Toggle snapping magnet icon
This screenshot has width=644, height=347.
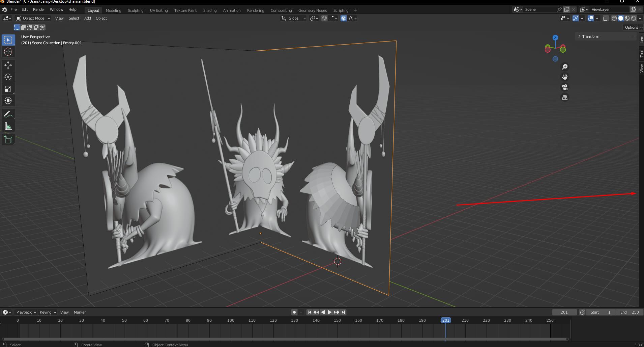pyautogui.click(x=324, y=18)
